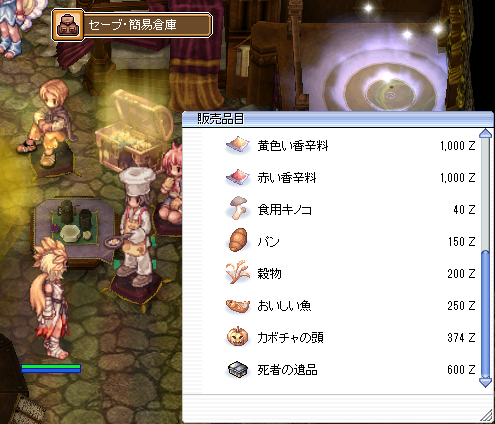Click the grain item icon
The height and width of the screenshot is (424, 495).
point(237,272)
